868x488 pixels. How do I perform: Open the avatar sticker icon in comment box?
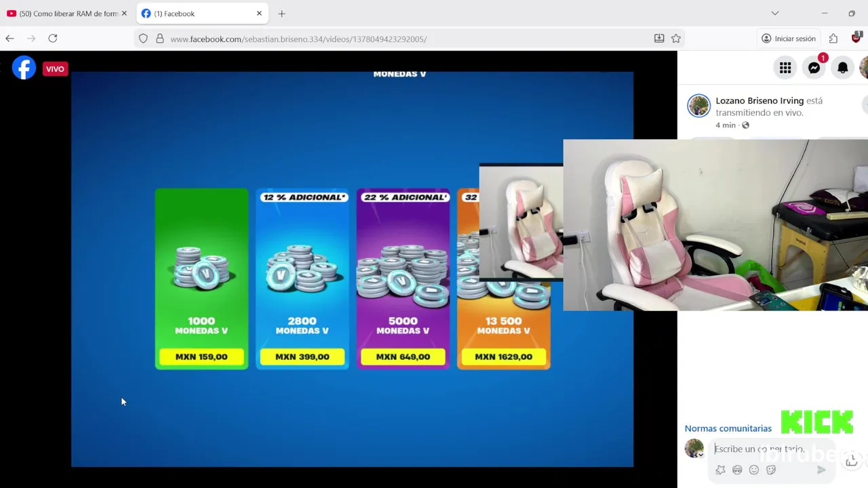click(737, 470)
